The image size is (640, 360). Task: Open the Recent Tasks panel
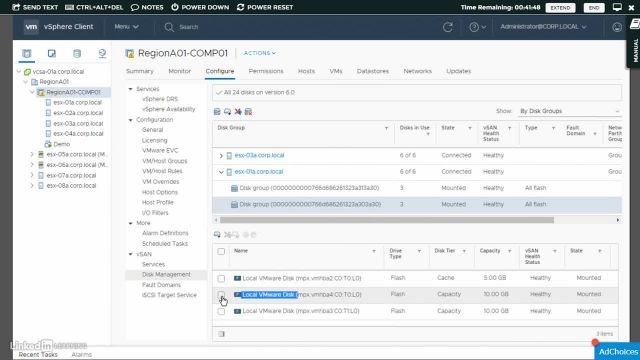(x=38, y=355)
